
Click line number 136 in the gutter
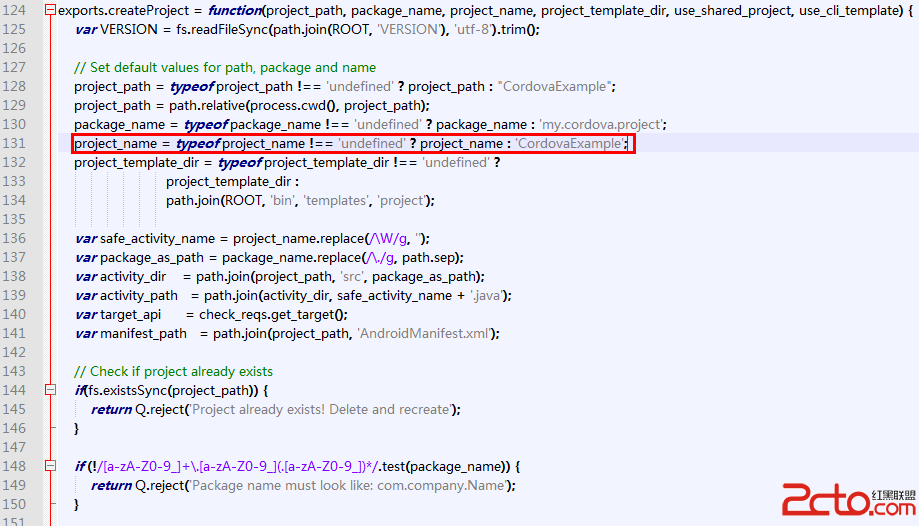point(14,238)
